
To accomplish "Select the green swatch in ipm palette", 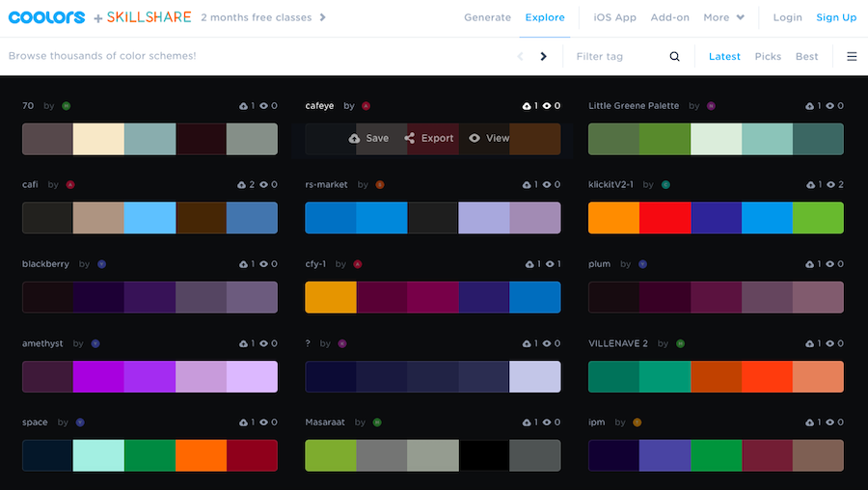I will [x=717, y=455].
